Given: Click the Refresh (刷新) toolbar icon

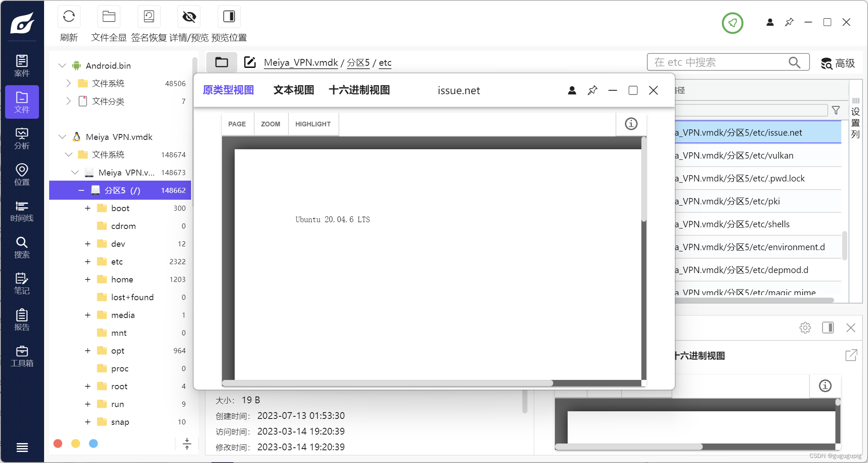Looking at the screenshot, I should 69,17.
